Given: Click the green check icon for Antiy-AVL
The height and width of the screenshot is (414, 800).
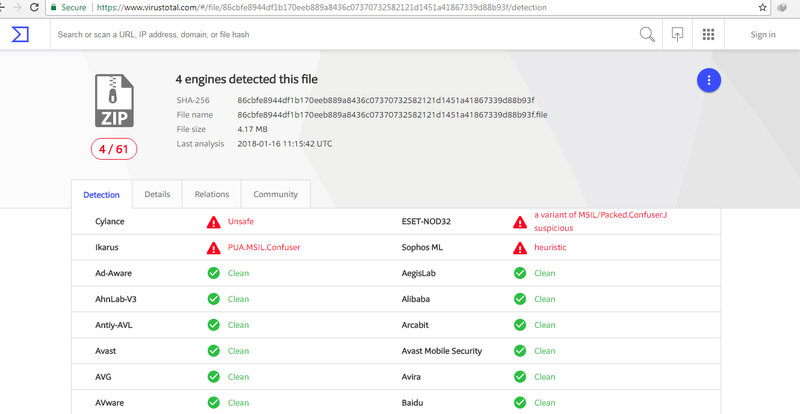Looking at the screenshot, I should click(213, 325).
